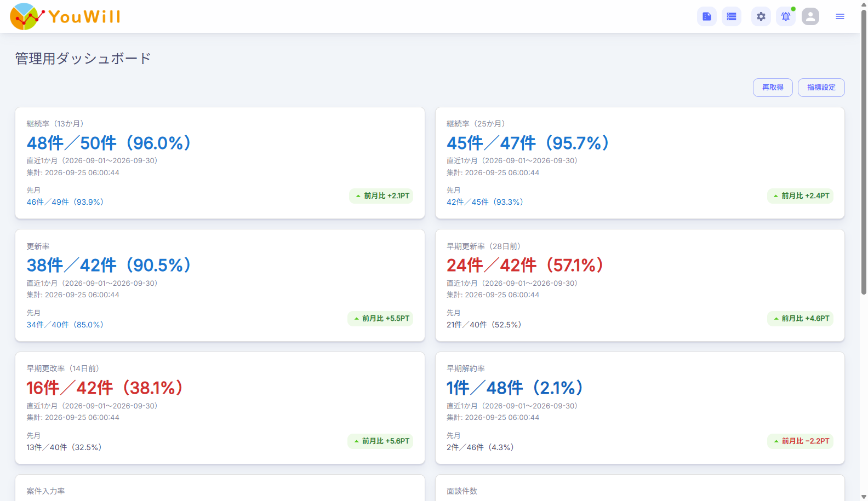Click the 早期更改率（14日前） card title

(x=63, y=368)
